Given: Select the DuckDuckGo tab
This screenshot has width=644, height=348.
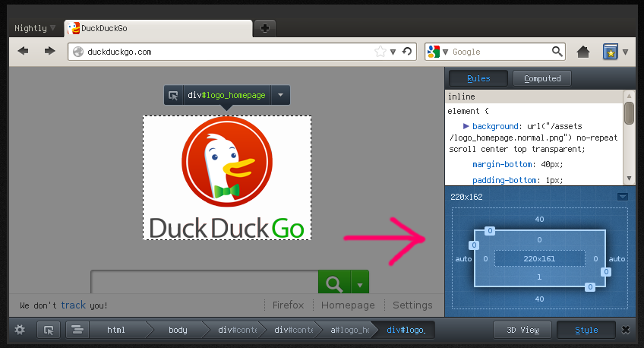Looking at the screenshot, I should click(158, 28).
